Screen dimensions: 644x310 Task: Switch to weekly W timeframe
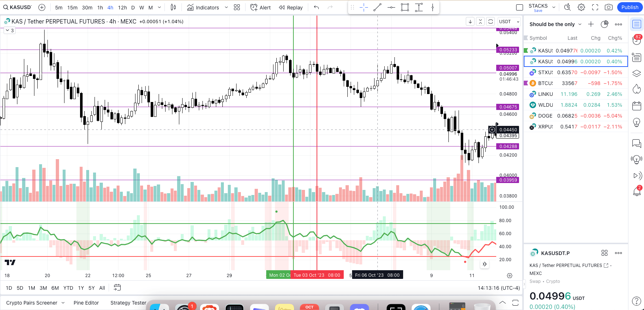[x=142, y=8]
